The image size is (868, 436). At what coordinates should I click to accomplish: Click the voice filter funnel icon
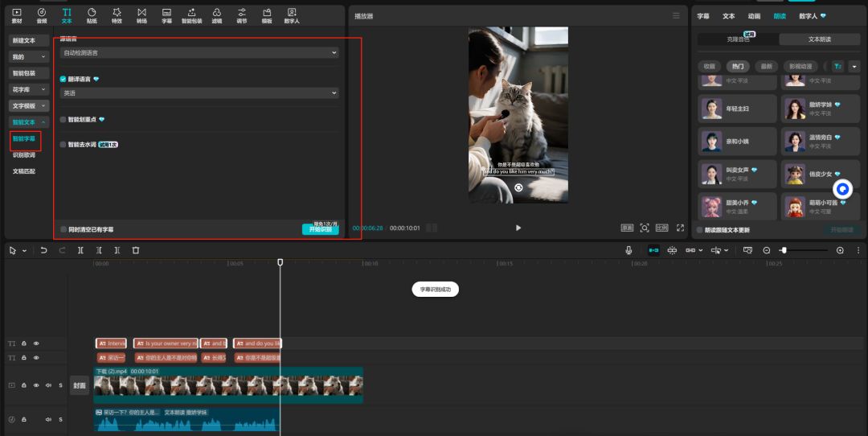click(x=837, y=67)
